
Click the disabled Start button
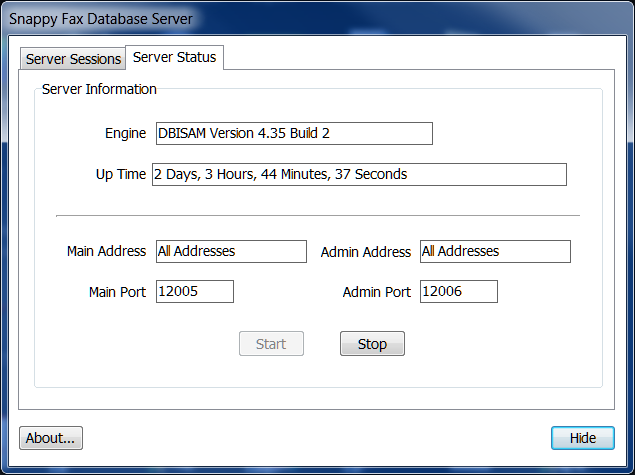pos(271,344)
